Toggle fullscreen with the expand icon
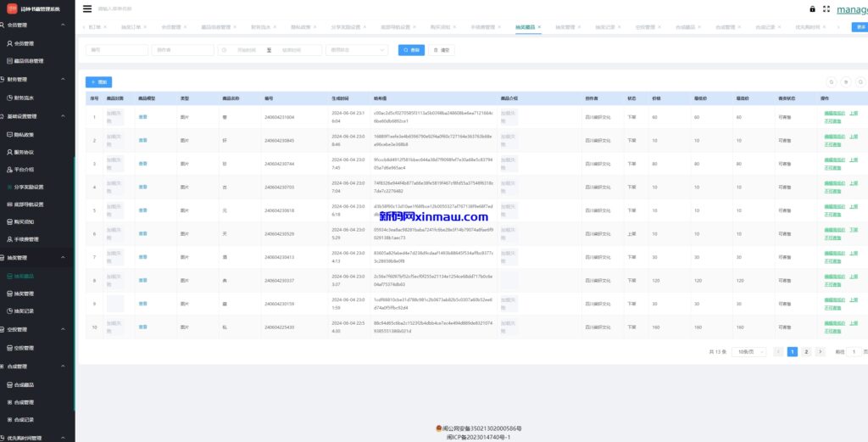 [x=826, y=8]
